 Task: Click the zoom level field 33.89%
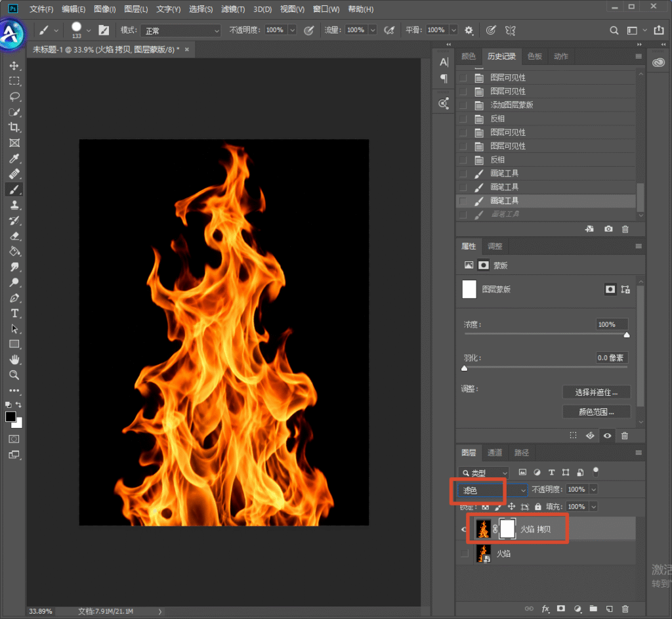(x=41, y=611)
